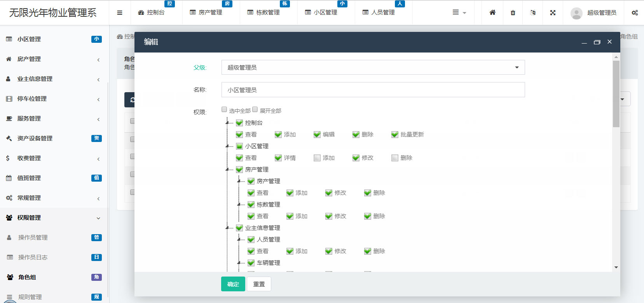The image size is (644, 303).
Task: Click the language switch icon in top bar
Action: 533,12
